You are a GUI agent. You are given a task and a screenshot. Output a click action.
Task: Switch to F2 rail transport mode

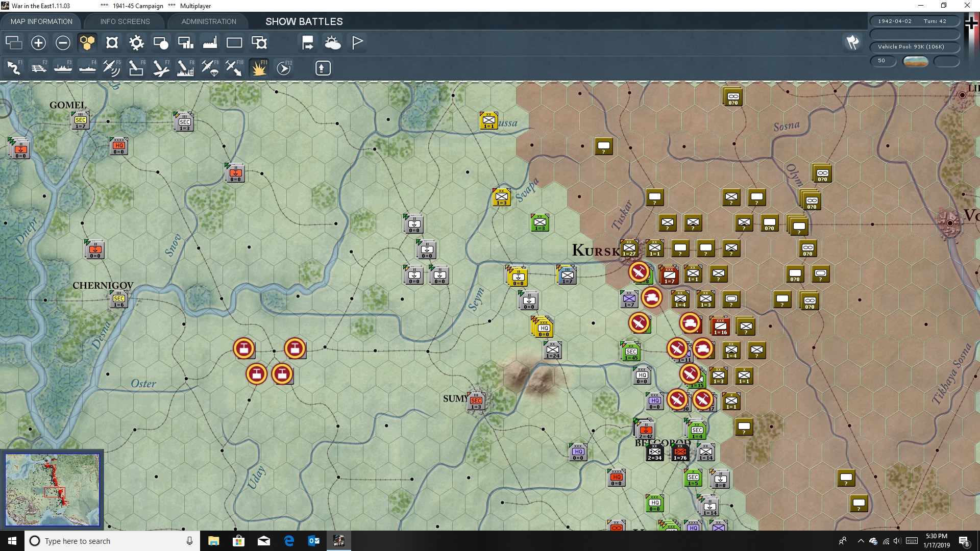click(39, 68)
